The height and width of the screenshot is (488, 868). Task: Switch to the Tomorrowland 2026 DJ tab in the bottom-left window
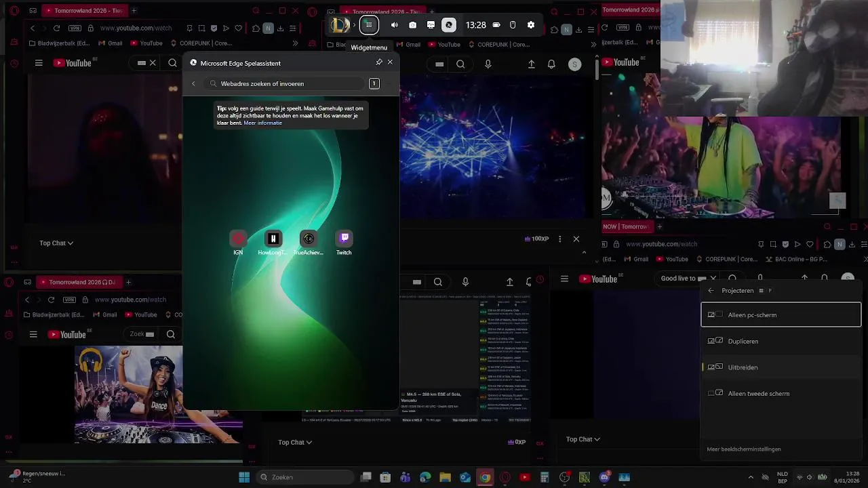[x=78, y=283]
